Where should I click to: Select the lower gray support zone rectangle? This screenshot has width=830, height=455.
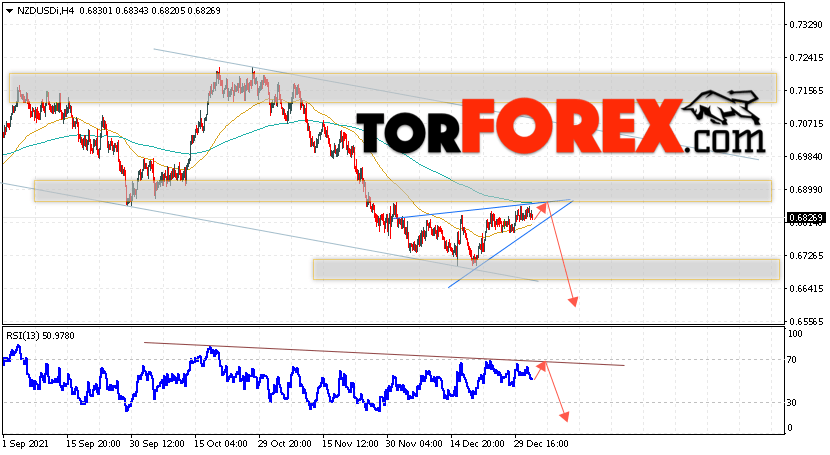pyautogui.click(x=546, y=269)
